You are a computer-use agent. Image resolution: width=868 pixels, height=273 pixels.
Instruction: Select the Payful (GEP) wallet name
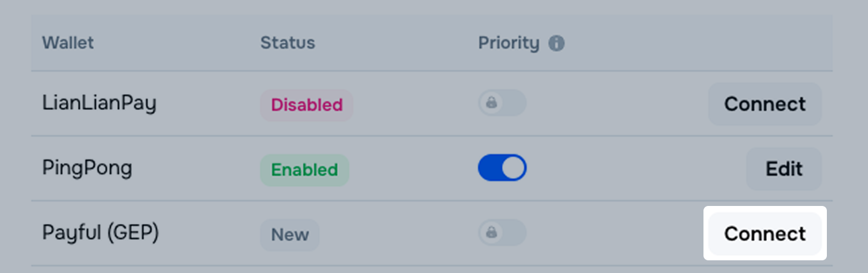(100, 233)
